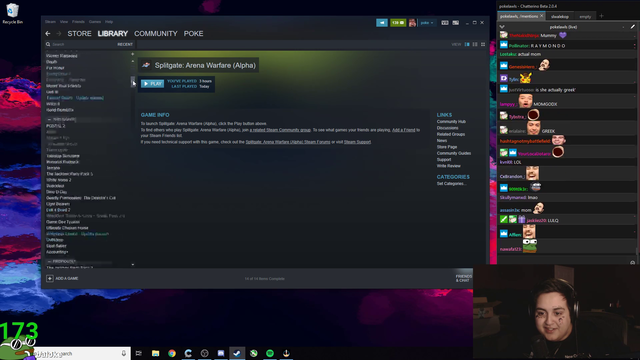640x360 pixels.
Task: Open the Games menu in Steam
Action: 95,22
